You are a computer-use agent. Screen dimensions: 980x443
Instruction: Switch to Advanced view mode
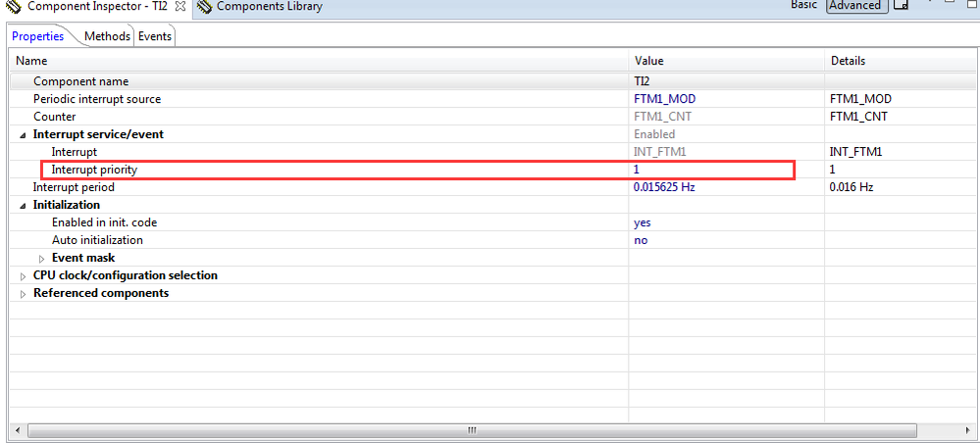point(854,6)
